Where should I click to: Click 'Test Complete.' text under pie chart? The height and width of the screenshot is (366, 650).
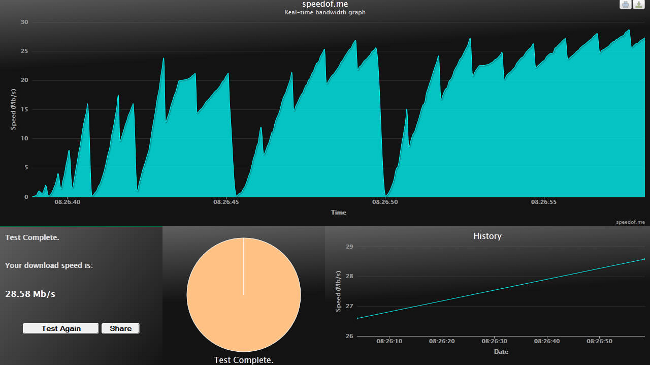[244, 360]
